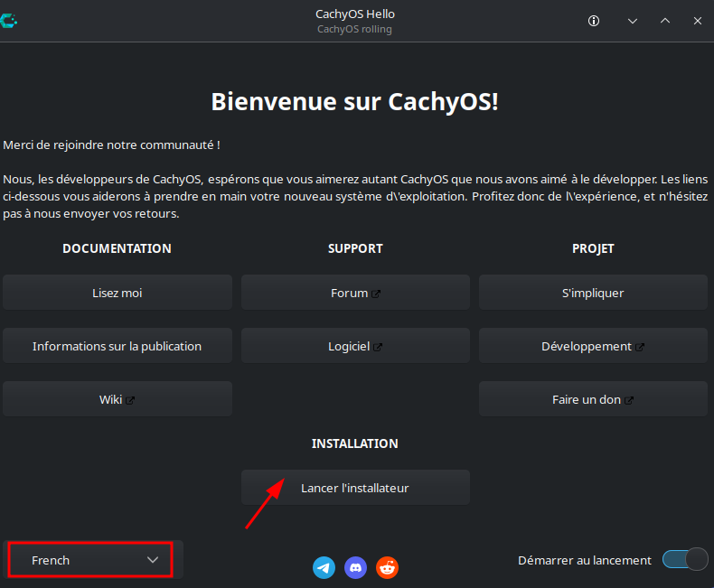Visit the Forum external link
Screen dimensions: 714x588
pos(355,293)
